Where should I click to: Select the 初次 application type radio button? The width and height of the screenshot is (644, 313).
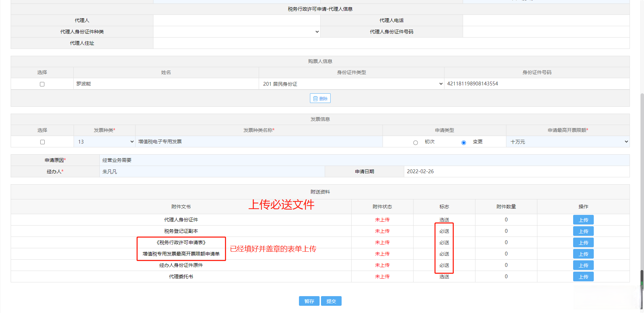(x=416, y=143)
